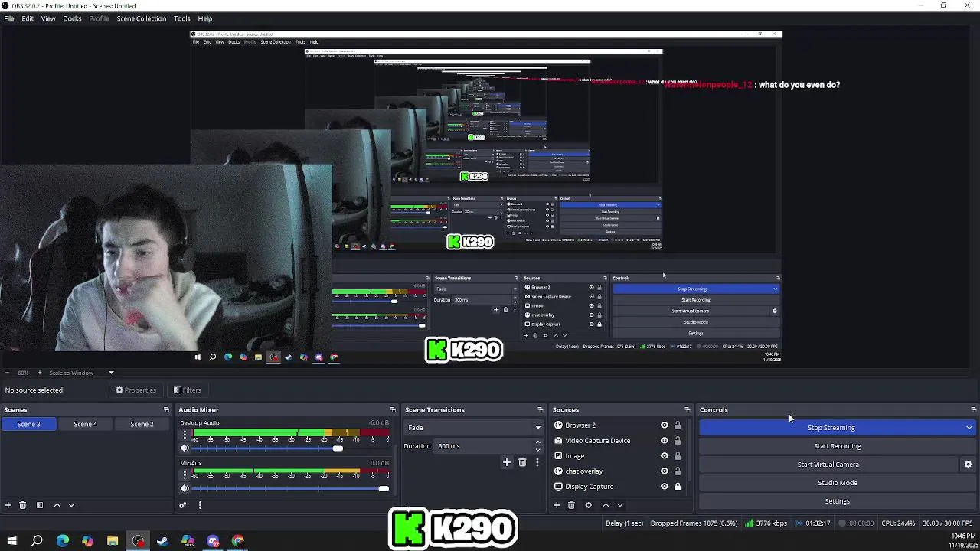Move source up arrow in Sources

[x=606, y=505]
